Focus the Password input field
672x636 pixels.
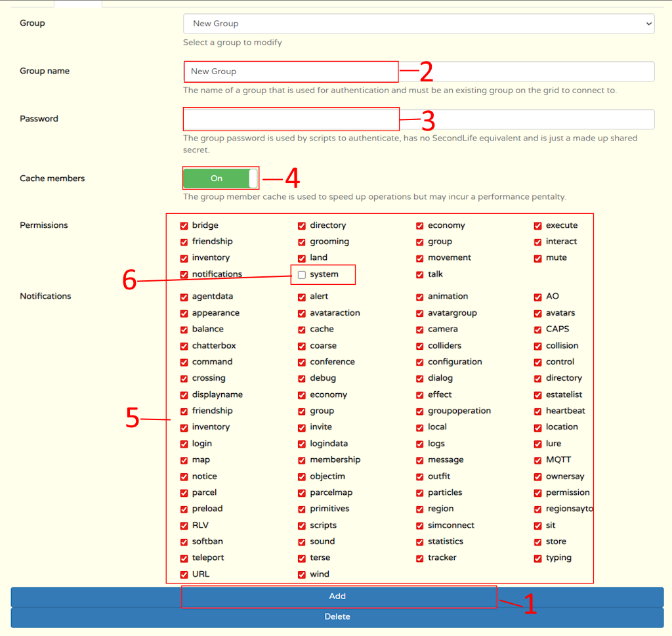418,119
